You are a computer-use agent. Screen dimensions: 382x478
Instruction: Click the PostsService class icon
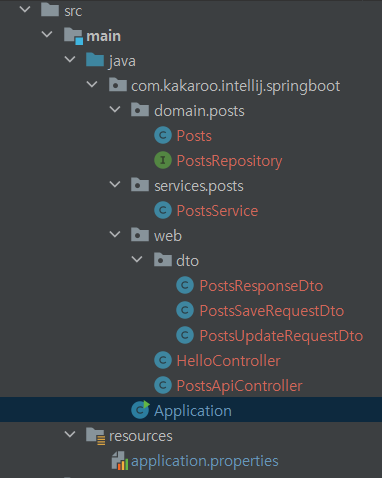163,210
